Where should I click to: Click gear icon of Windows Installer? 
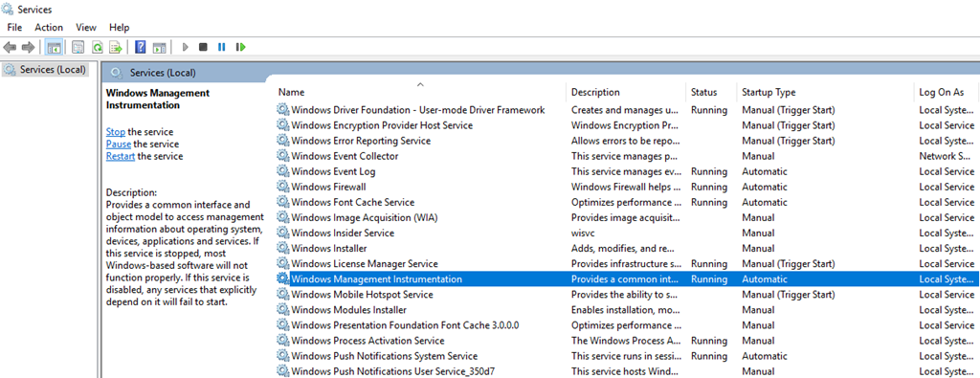[283, 248]
